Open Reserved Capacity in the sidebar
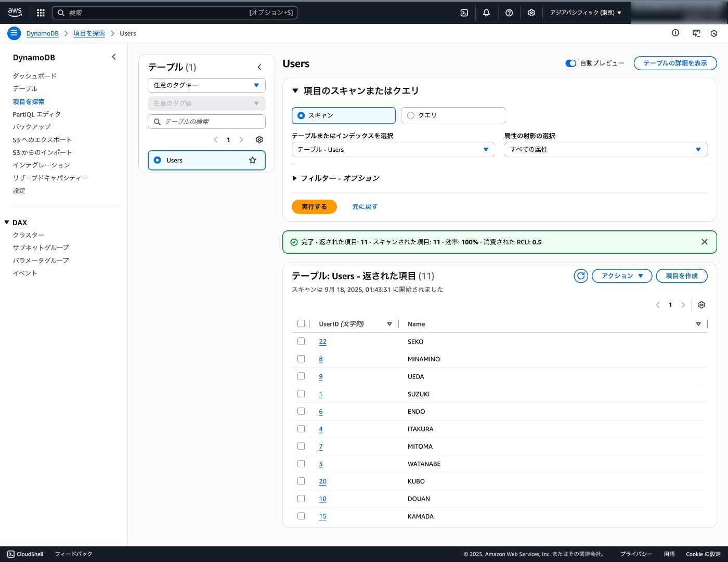728x562 pixels. click(50, 178)
